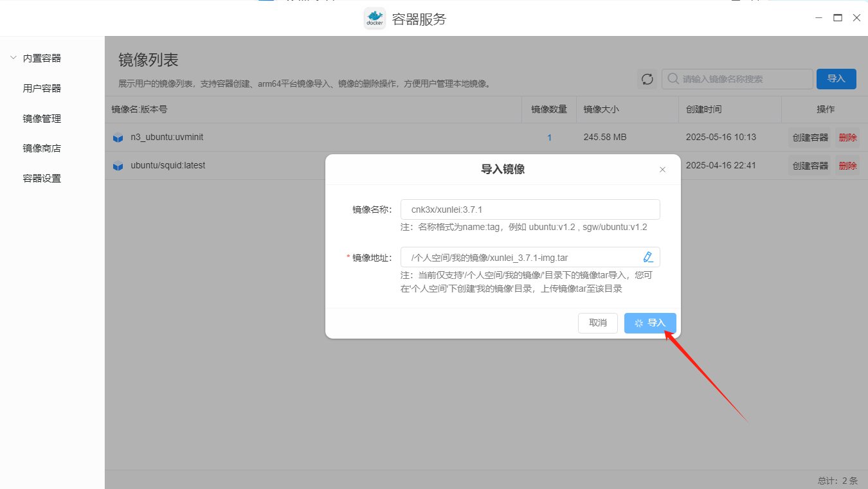Click the cube icon beside n3_ubuntu:uvminit
868x489 pixels.
click(x=118, y=138)
